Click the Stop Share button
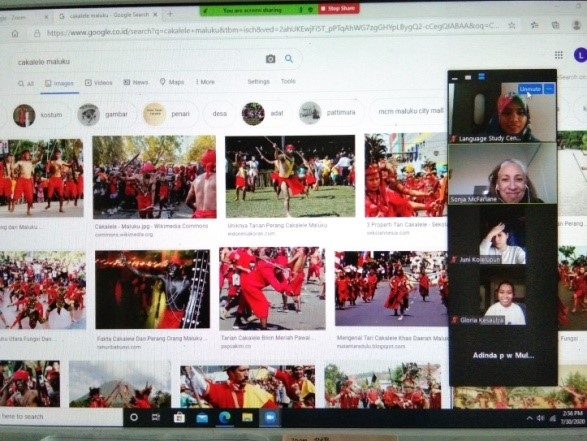 point(338,8)
